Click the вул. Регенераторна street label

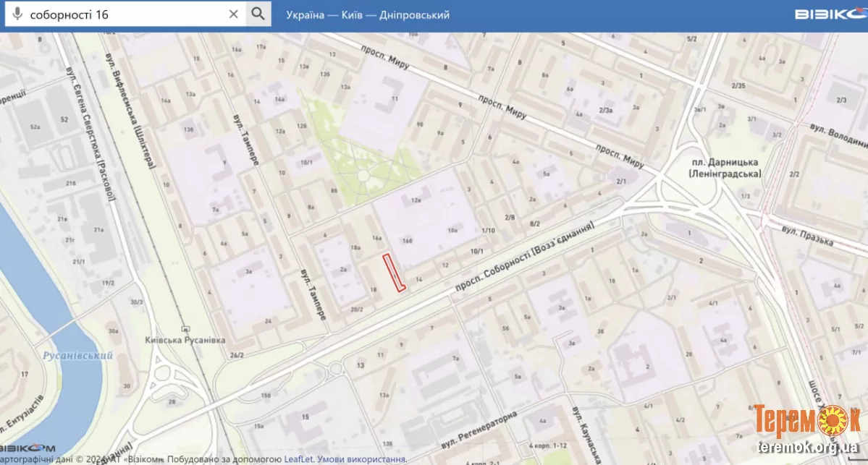pos(478,431)
